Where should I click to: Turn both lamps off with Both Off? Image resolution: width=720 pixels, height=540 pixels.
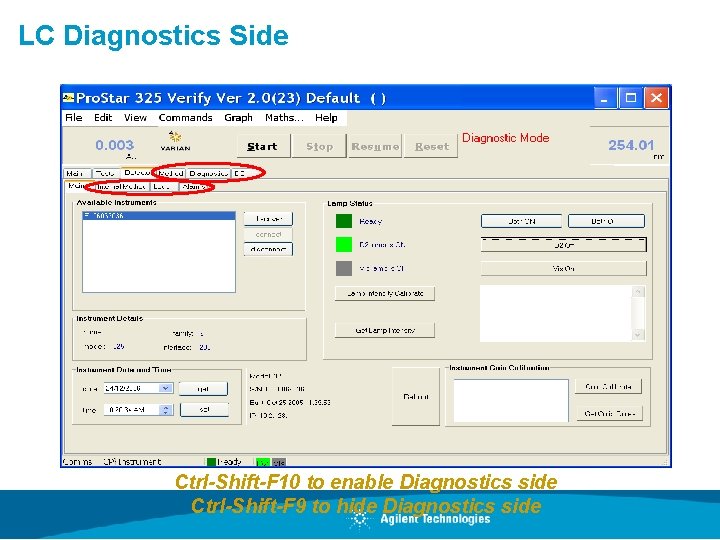[x=606, y=221]
